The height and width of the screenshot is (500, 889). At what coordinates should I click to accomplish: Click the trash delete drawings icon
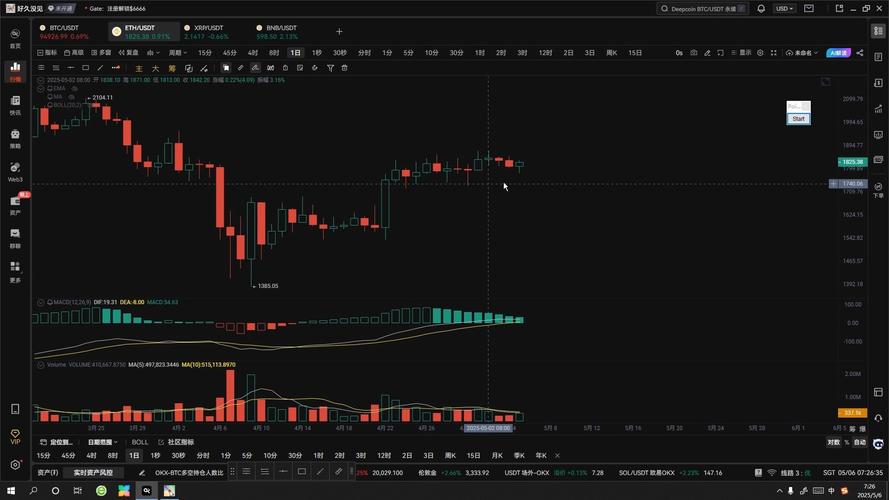point(344,68)
